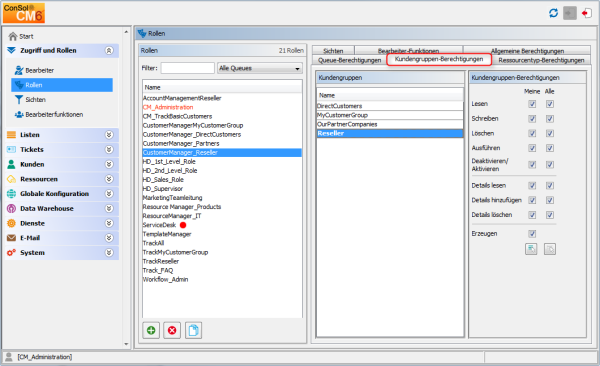Open Bearbeiterfunktionen in the sidebar
This screenshot has width=600, height=366.
54,114
